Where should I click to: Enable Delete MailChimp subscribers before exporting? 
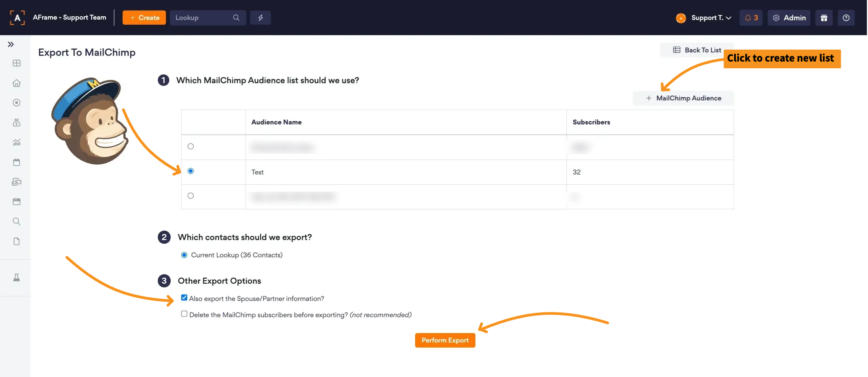[x=184, y=314]
